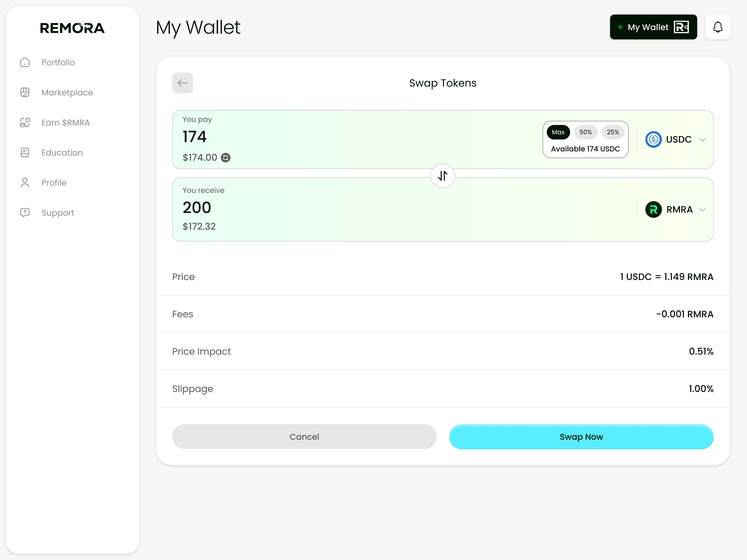Click the Marketplace store icon
This screenshot has height=560, width=747.
[25, 93]
